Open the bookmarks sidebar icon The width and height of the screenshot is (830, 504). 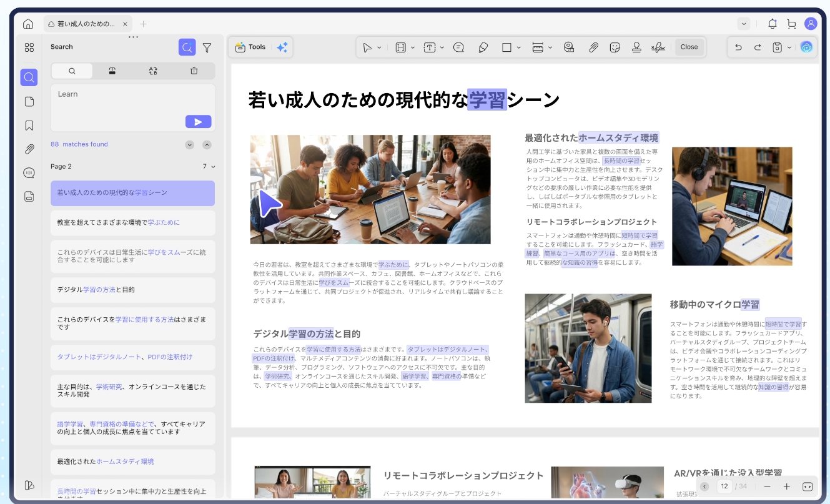pyautogui.click(x=29, y=126)
